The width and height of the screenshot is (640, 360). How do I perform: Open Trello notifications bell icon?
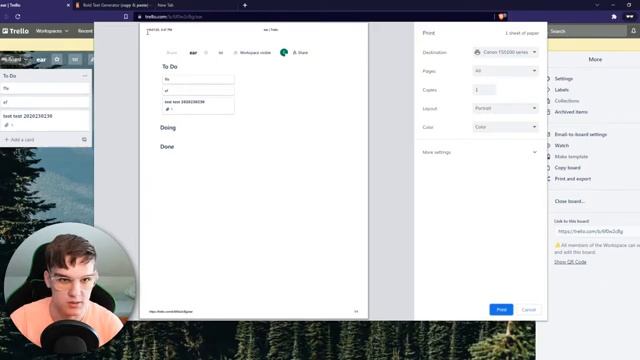pyautogui.click(x=633, y=31)
